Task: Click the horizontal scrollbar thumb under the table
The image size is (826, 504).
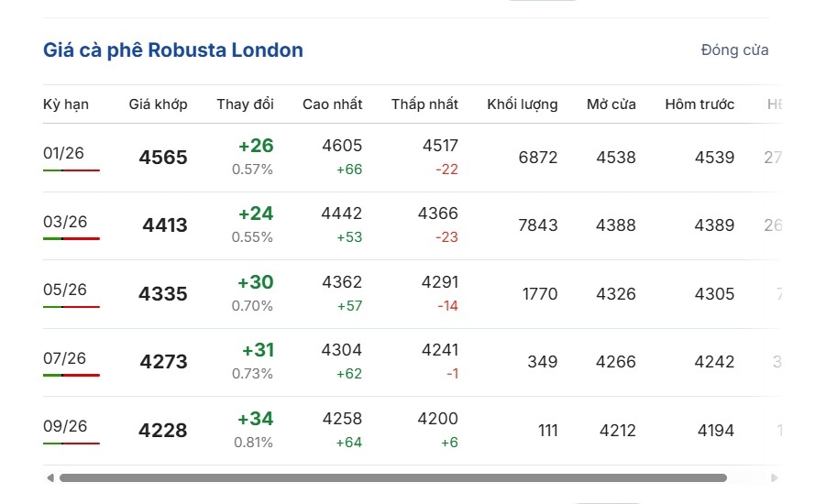Action: point(392,477)
